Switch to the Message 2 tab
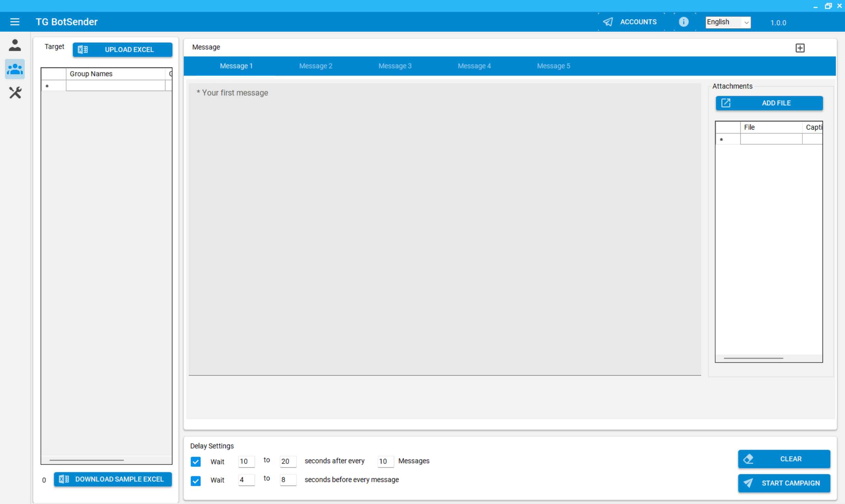 coord(315,66)
